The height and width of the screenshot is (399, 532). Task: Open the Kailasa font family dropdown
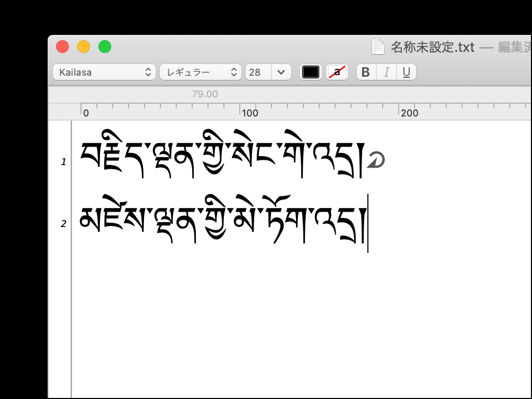pyautogui.click(x=104, y=72)
